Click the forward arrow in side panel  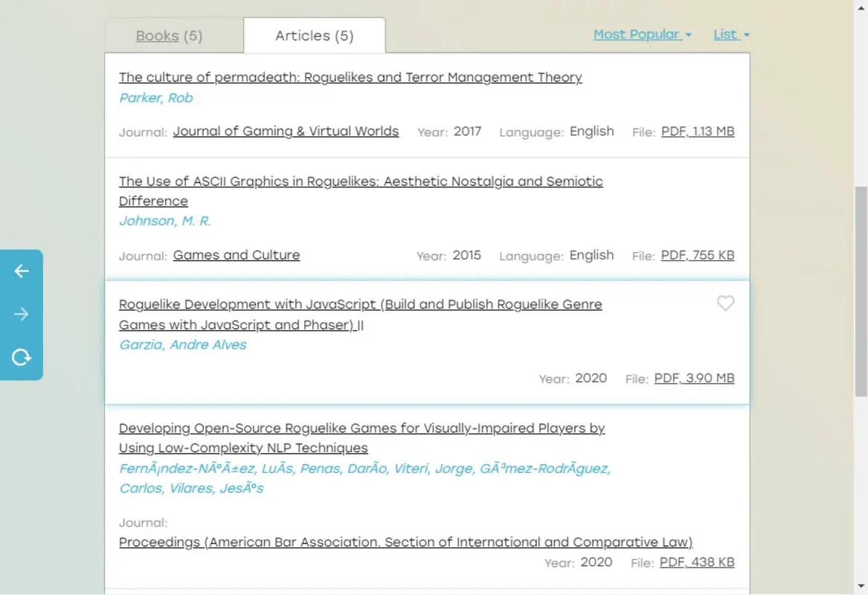point(22,315)
